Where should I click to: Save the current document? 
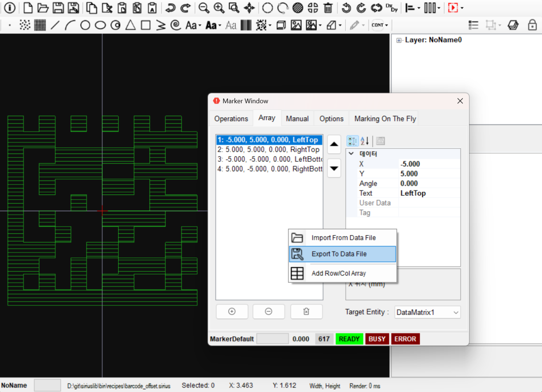tap(58, 8)
